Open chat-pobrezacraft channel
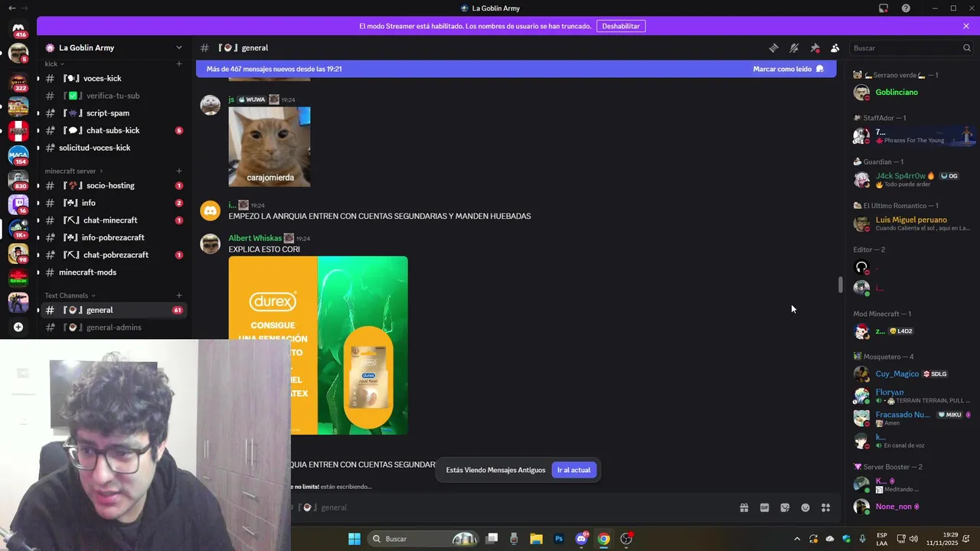Screen dimensions: 980x551 [x=112, y=255]
